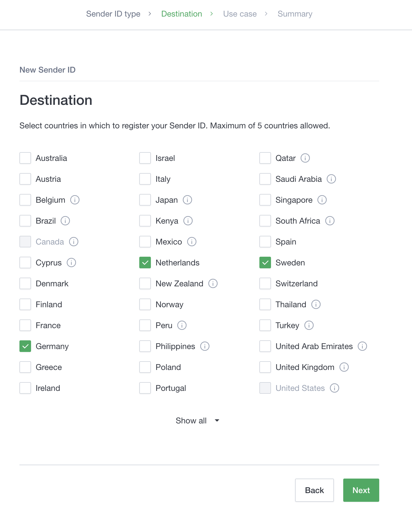Click the Back button
This screenshot has height=532, width=412.
(x=314, y=490)
